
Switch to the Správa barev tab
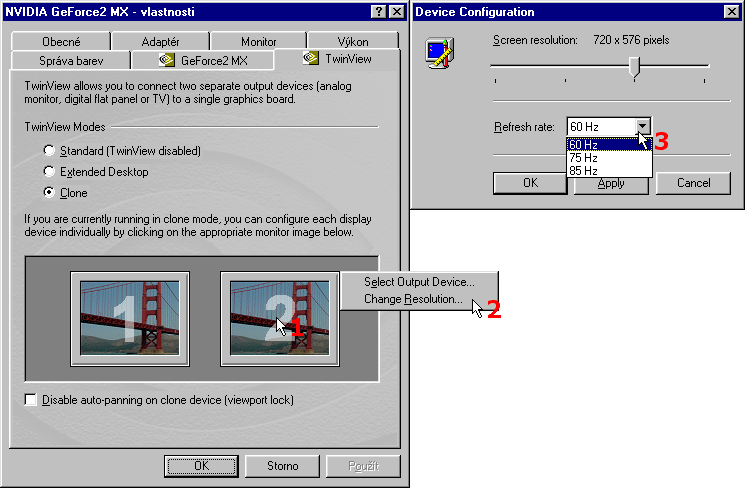71,60
